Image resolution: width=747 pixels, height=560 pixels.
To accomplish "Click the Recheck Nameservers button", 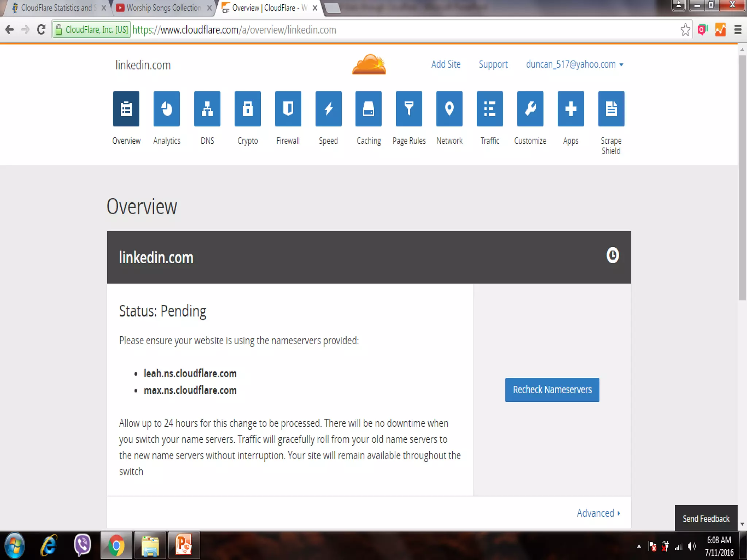I will [x=552, y=390].
